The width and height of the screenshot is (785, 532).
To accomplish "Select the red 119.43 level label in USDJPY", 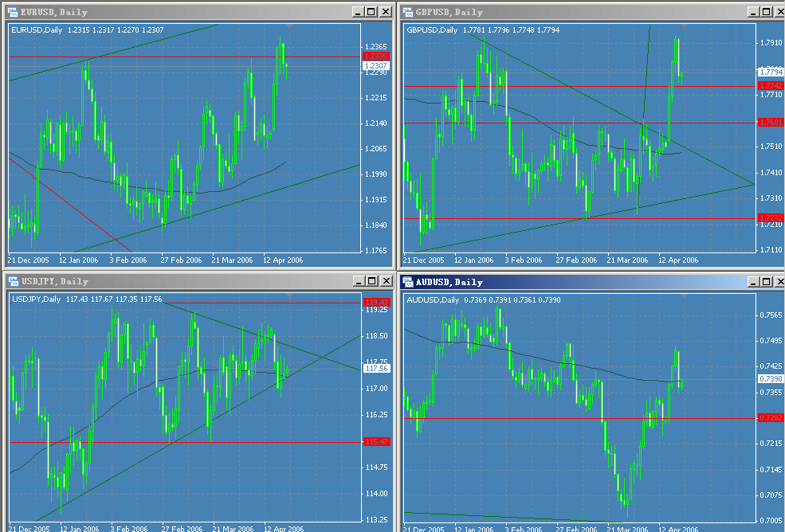I will (x=376, y=303).
